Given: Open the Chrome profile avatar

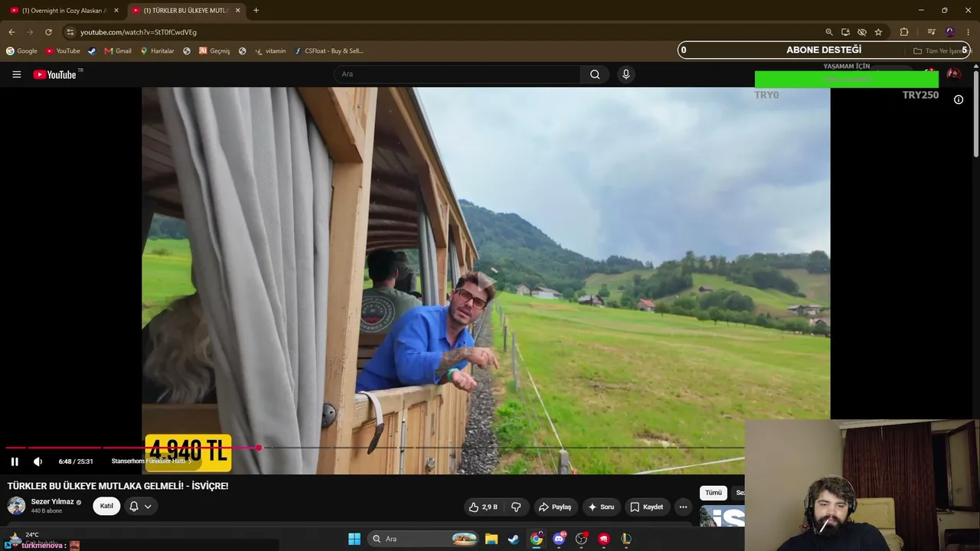Looking at the screenshot, I should pos(950,32).
